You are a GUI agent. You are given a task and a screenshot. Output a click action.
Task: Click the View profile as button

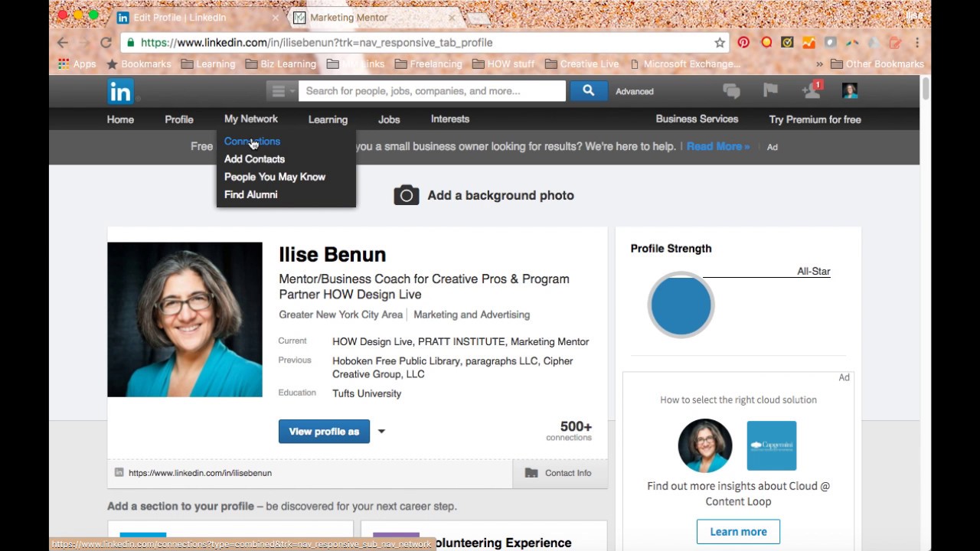(x=324, y=432)
